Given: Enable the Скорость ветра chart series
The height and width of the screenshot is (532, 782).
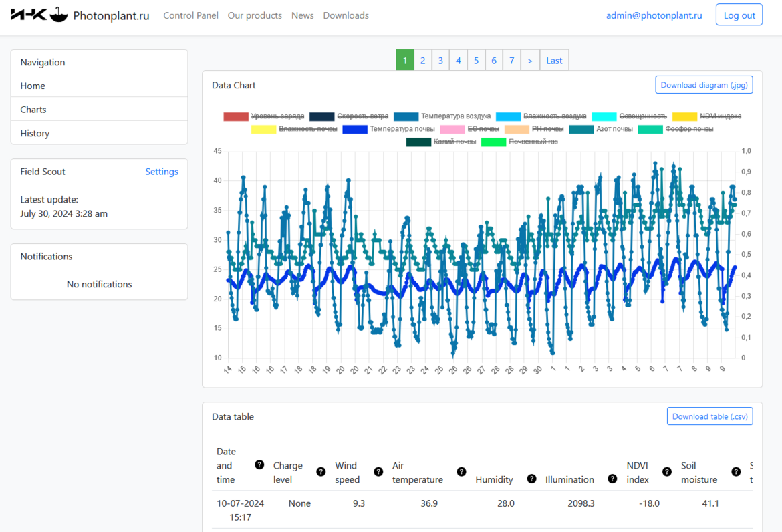Looking at the screenshot, I should point(362,116).
